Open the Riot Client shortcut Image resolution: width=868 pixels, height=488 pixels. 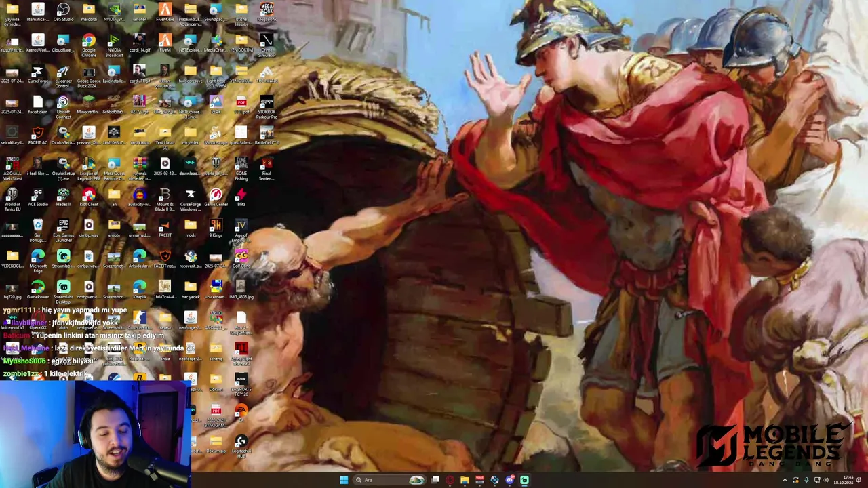89,198
